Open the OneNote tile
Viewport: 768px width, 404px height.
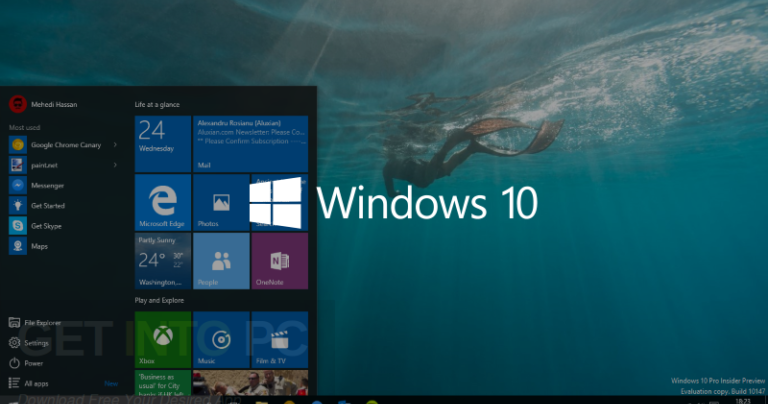coord(280,261)
